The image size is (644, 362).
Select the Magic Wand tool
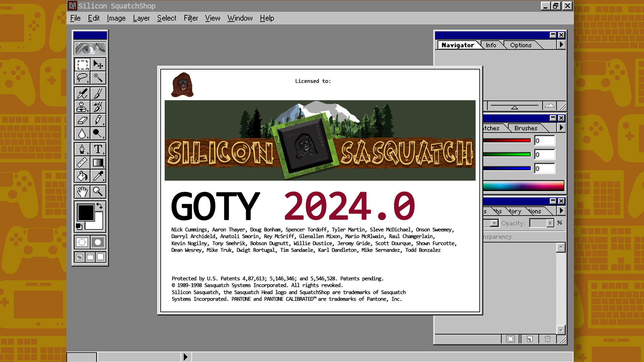[98, 78]
